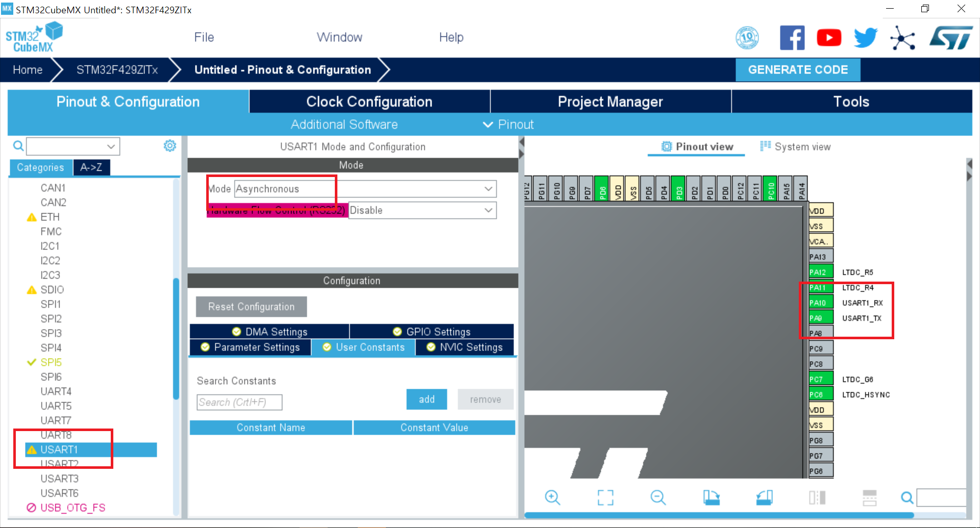Click the pinout horizontal scrollbar
Screen dimensions: 980x528
click(719, 515)
